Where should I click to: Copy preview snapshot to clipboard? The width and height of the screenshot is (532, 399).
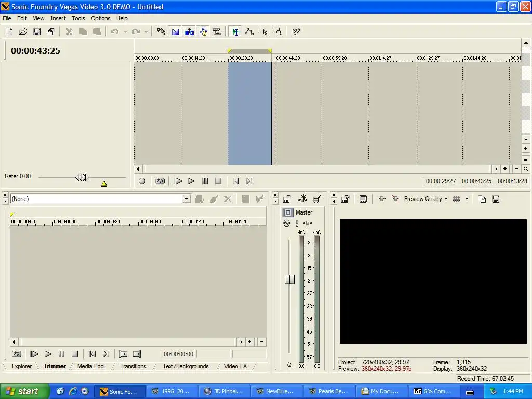pyautogui.click(x=482, y=199)
